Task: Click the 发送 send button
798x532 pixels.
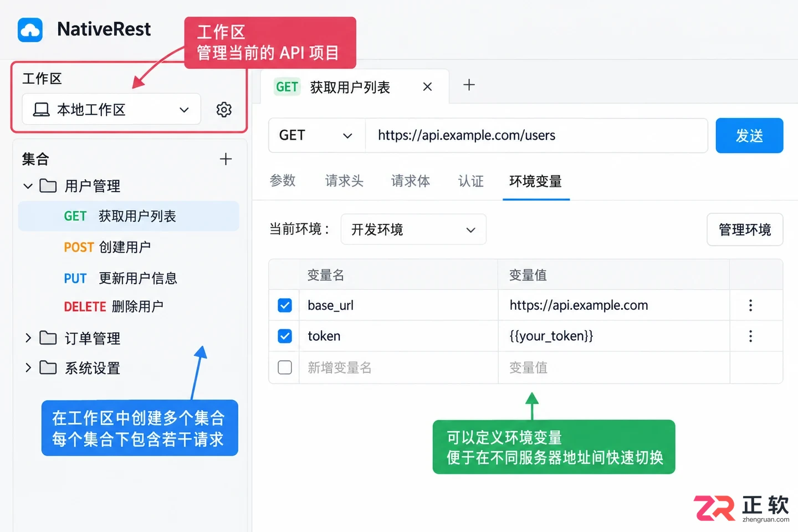Action: (x=749, y=135)
